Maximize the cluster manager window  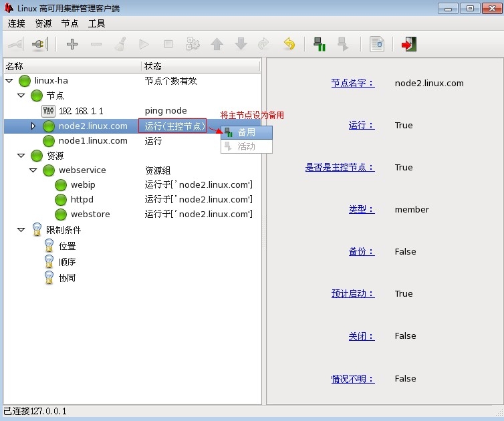(x=470, y=9)
